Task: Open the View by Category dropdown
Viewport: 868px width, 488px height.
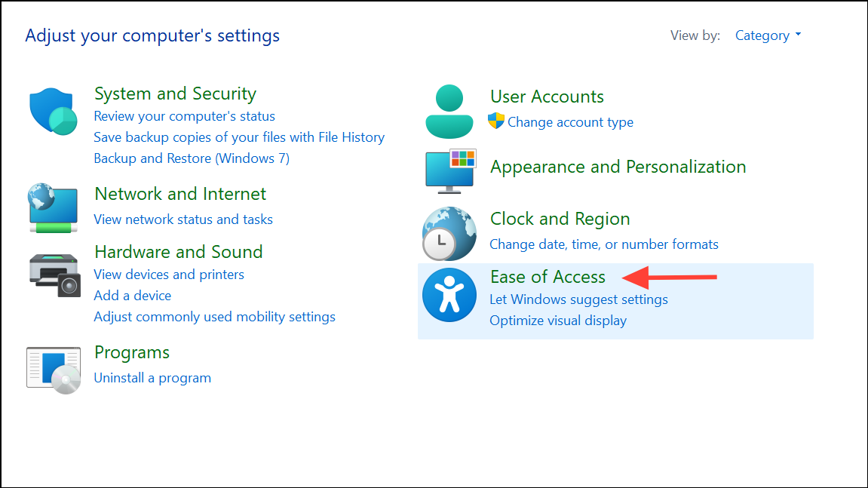Action: pos(767,35)
